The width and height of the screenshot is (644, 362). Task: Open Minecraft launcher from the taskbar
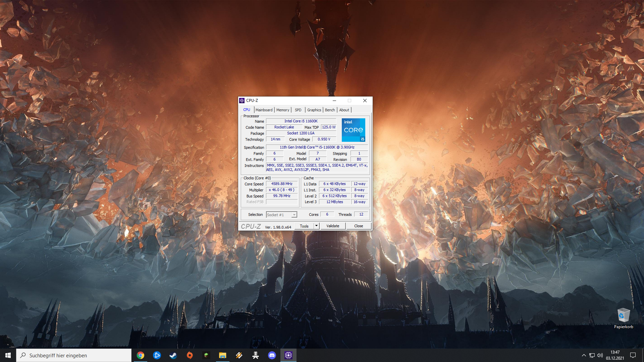(x=206, y=355)
